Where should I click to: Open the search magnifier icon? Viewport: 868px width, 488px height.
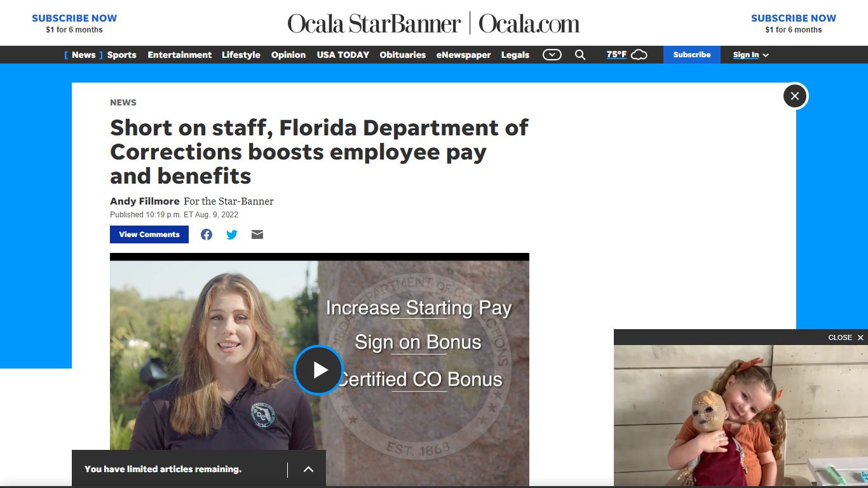coord(580,55)
